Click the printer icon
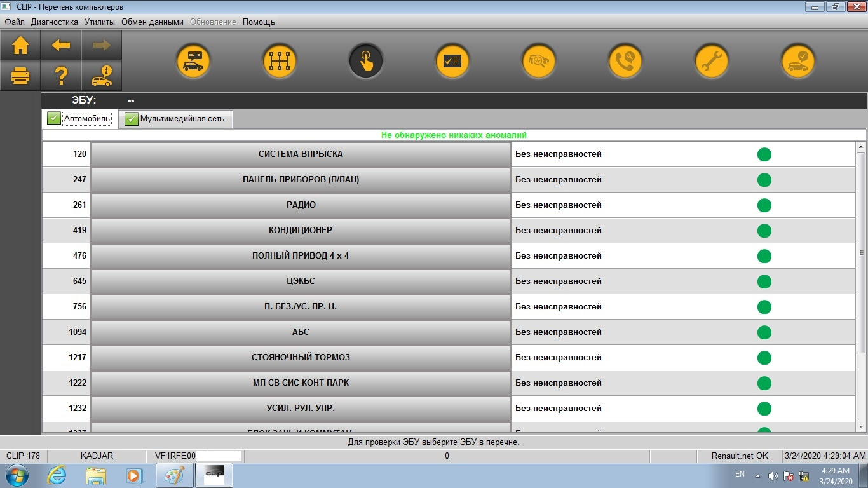Image resolution: width=868 pixels, height=488 pixels. (x=20, y=76)
